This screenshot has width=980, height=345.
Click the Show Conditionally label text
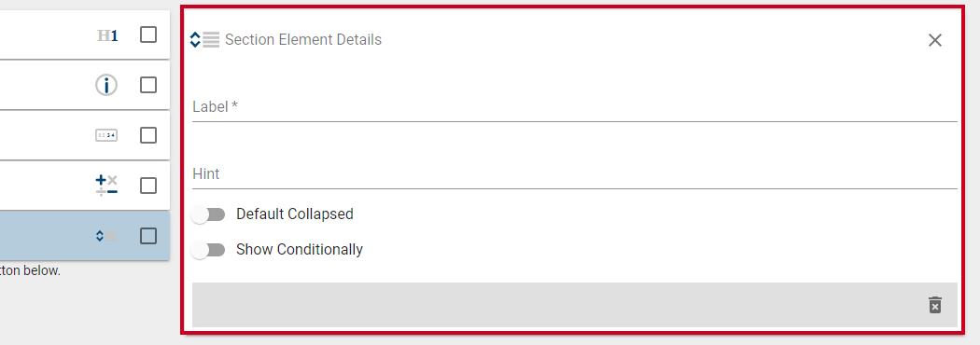[300, 250]
